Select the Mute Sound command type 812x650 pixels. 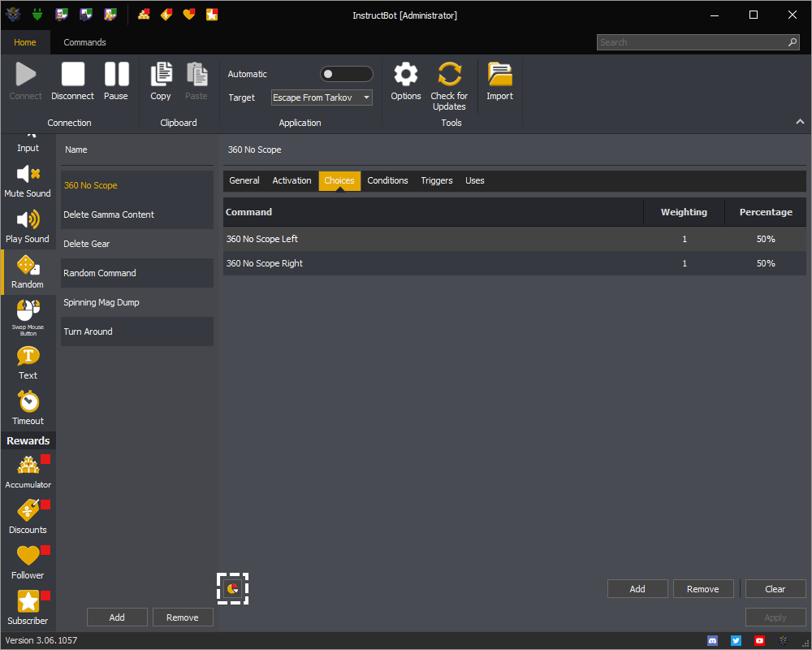(x=28, y=181)
